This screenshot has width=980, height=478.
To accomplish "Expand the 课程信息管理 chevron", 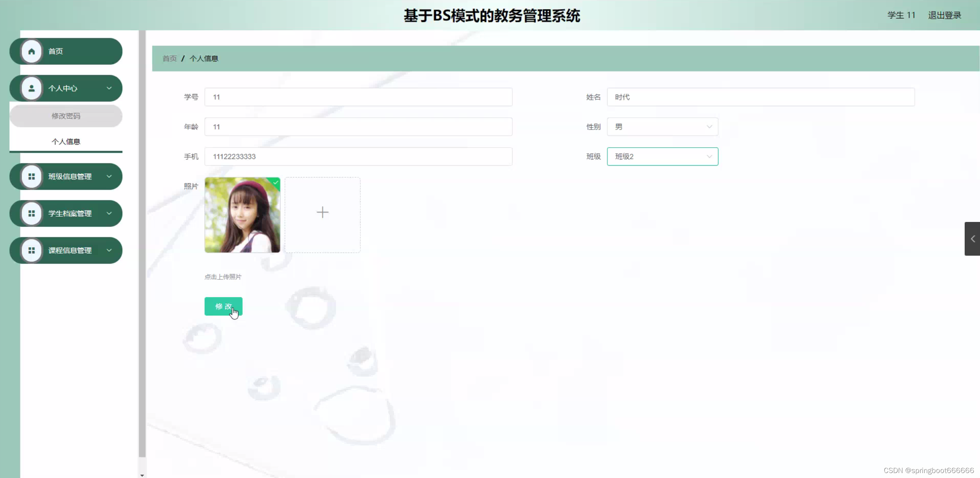I will tap(109, 250).
